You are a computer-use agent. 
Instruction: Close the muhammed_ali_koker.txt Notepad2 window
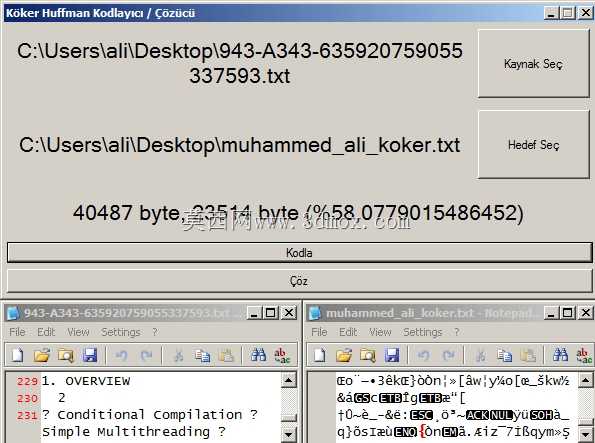586,313
